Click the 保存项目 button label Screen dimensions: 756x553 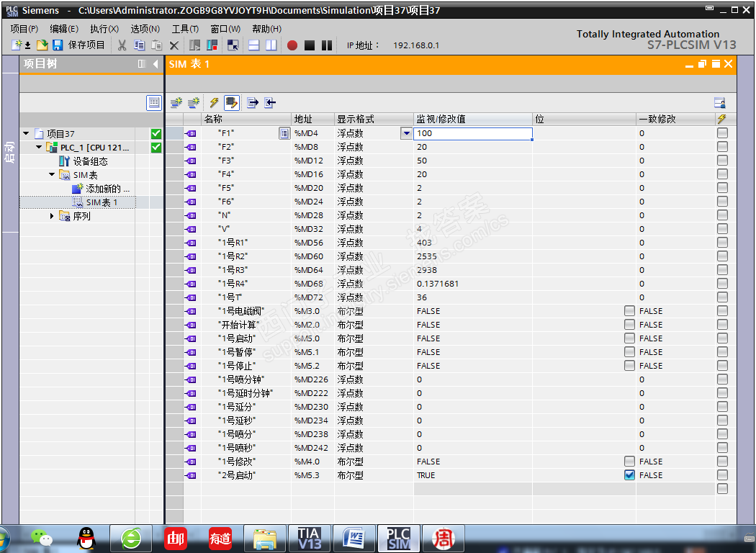[x=86, y=45]
